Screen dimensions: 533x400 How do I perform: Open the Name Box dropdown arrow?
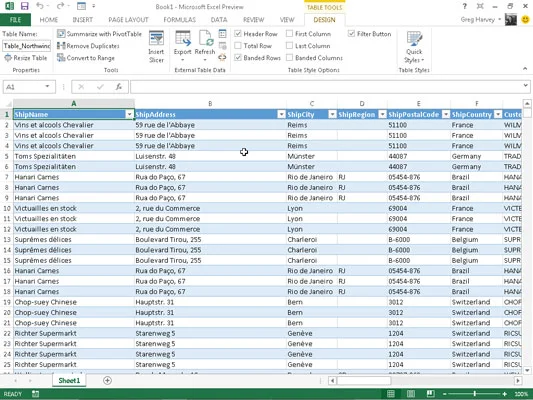(x=47, y=87)
